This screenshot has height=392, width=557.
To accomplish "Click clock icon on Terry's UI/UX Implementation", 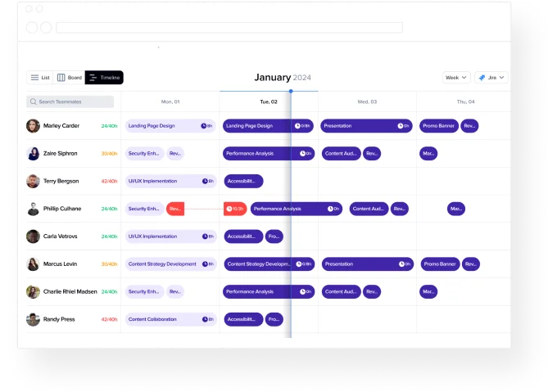I will point(205,181).
